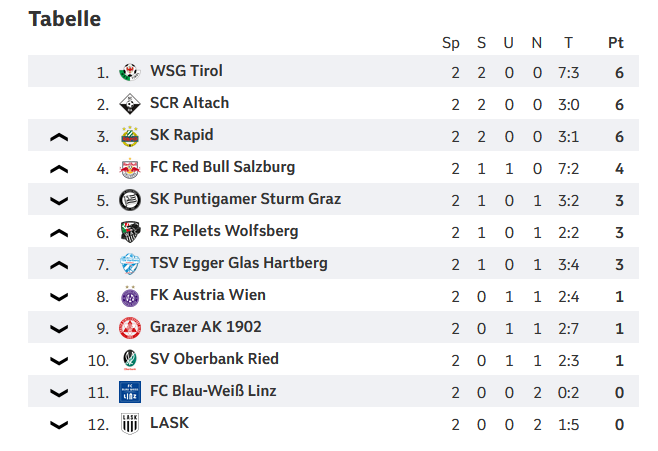Select the Sp column header
The width and height of the screenshot is (658, 451).
click(x=451, y=43)
